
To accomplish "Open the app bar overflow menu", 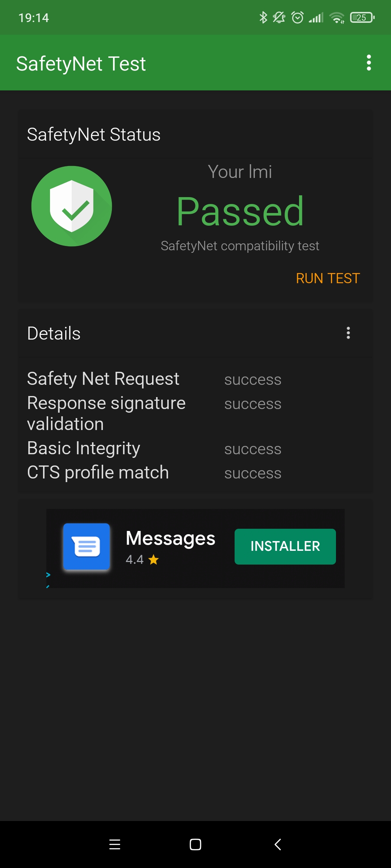I will 369,63.
